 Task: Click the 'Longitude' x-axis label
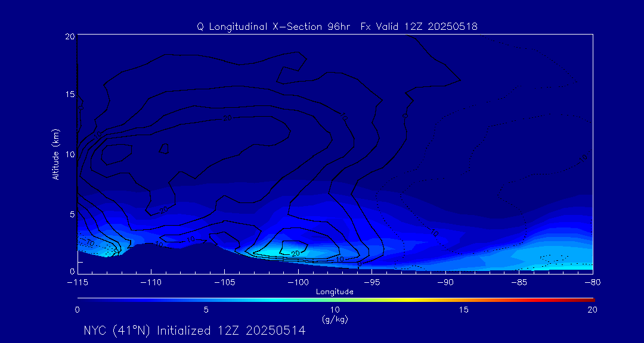pyautogui.click(x=335, y=291)
